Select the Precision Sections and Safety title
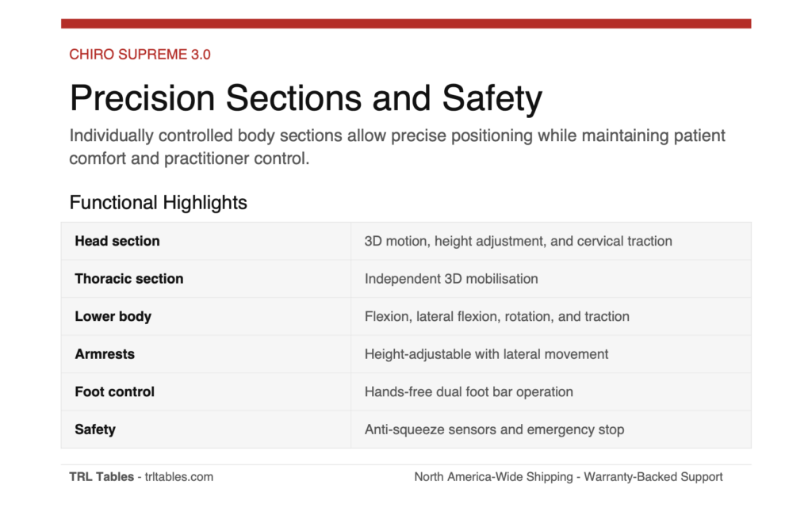 click(305, 99)
